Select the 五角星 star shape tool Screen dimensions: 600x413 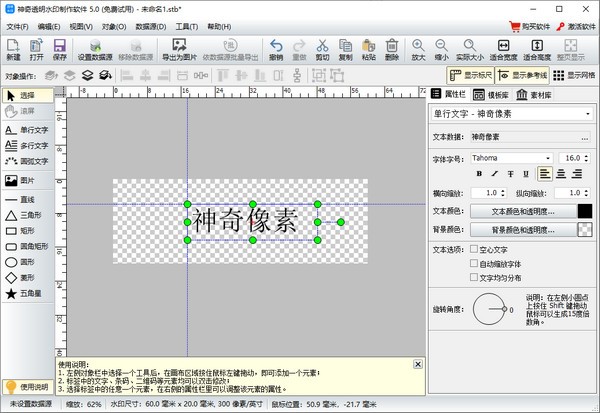26,294
